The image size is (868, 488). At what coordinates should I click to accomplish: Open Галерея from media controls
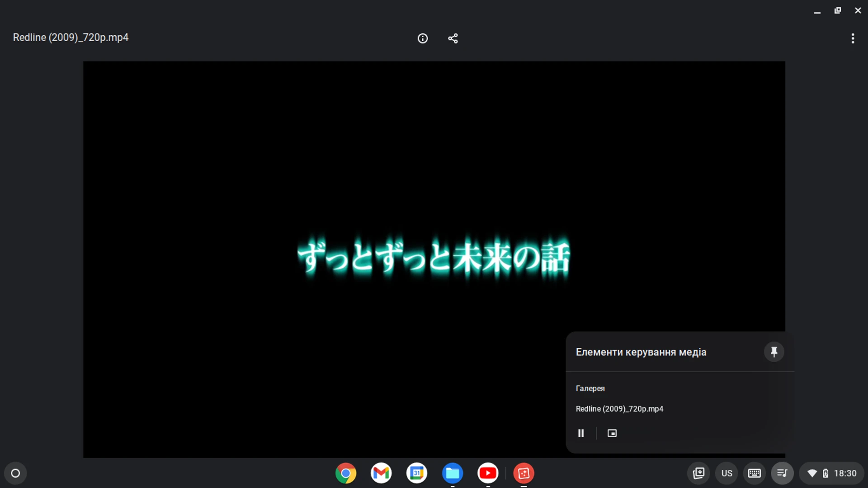point(590,388)
